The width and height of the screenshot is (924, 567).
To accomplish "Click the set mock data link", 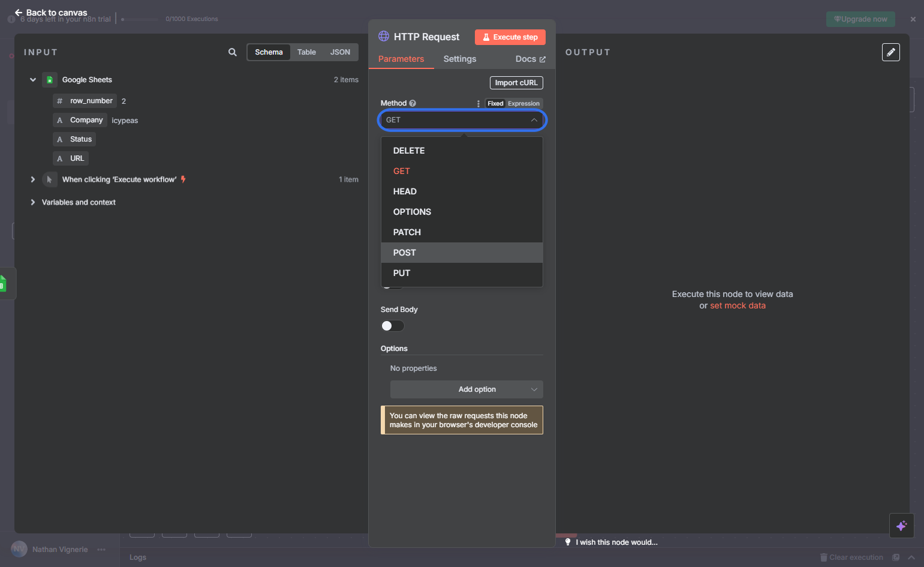I will point(738,305).
